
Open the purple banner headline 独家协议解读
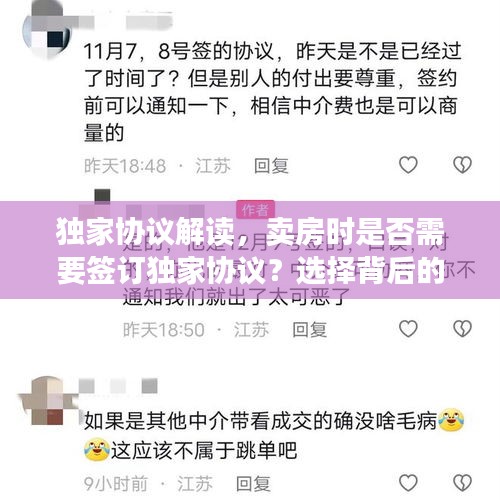(250, 250)
